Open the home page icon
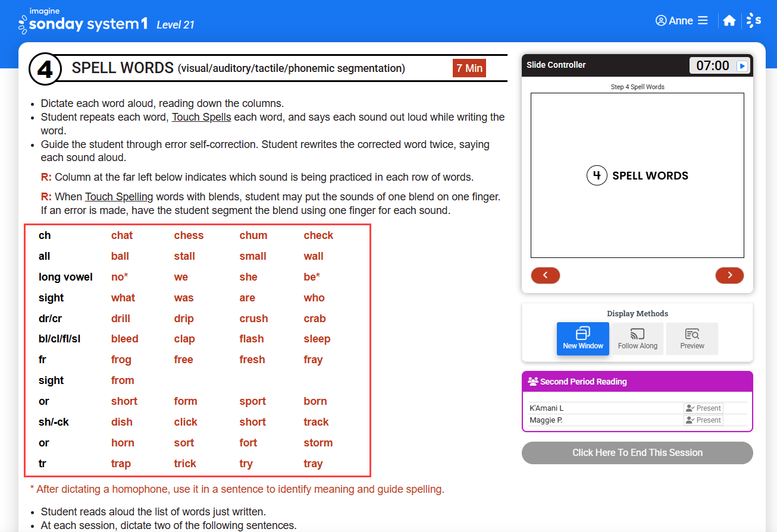 coord(729,21)
